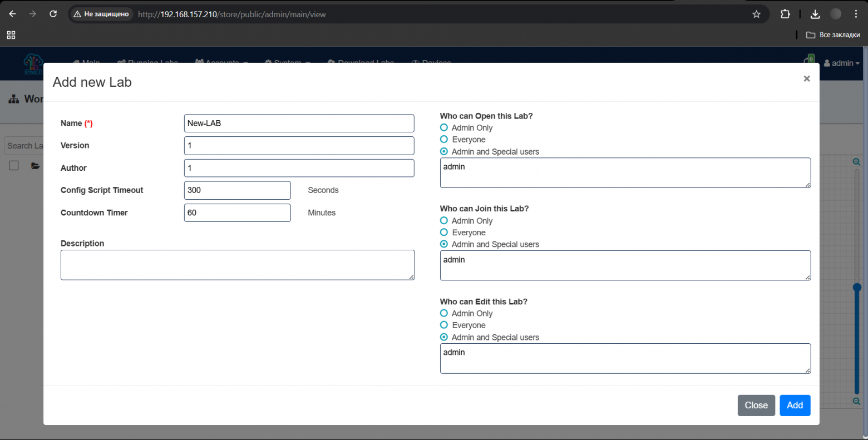
Task: Focus the Author input field
Action: [299, 168]
